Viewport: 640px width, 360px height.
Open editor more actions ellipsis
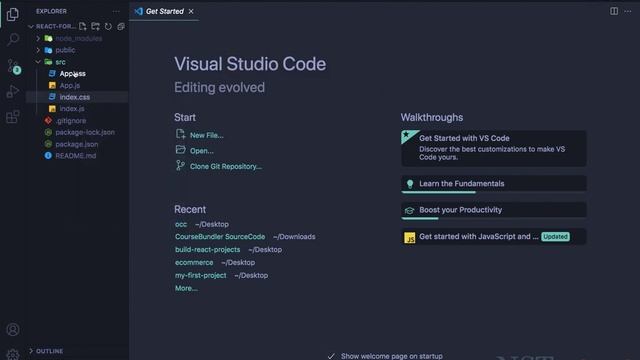coord(628,11)
